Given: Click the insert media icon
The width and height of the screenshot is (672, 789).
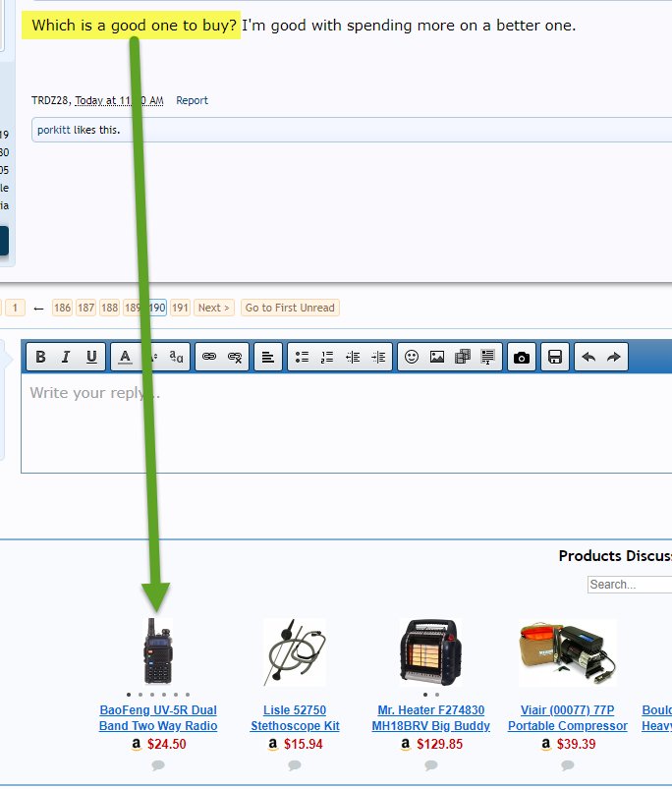Looking at the screenshot, I should 463,357.
